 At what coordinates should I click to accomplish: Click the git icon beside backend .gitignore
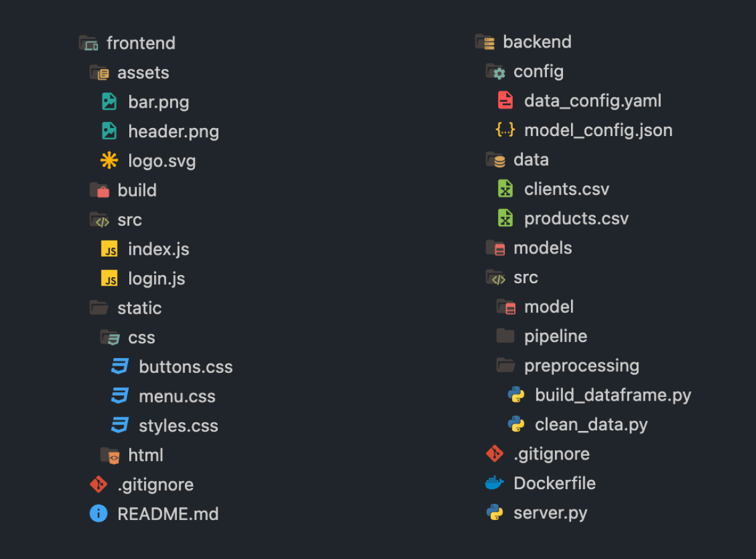[494, 454]
